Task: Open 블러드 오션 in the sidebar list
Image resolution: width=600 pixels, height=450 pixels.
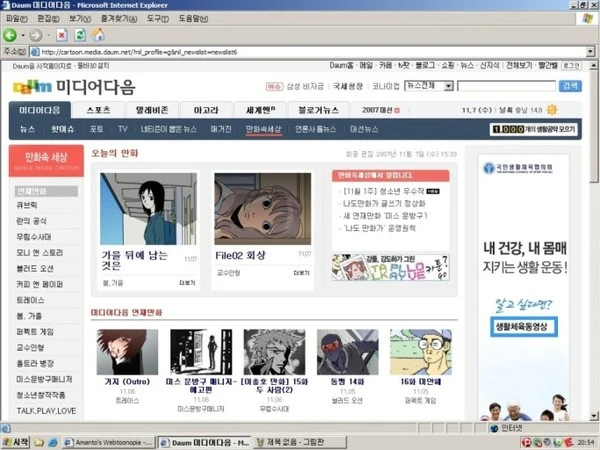Action: (x=35, y=269)
